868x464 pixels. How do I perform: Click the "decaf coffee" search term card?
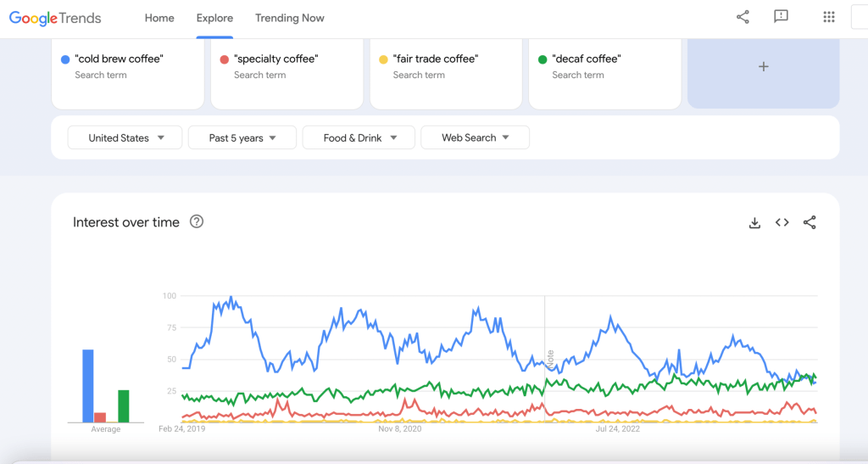(x=604, y=68)
